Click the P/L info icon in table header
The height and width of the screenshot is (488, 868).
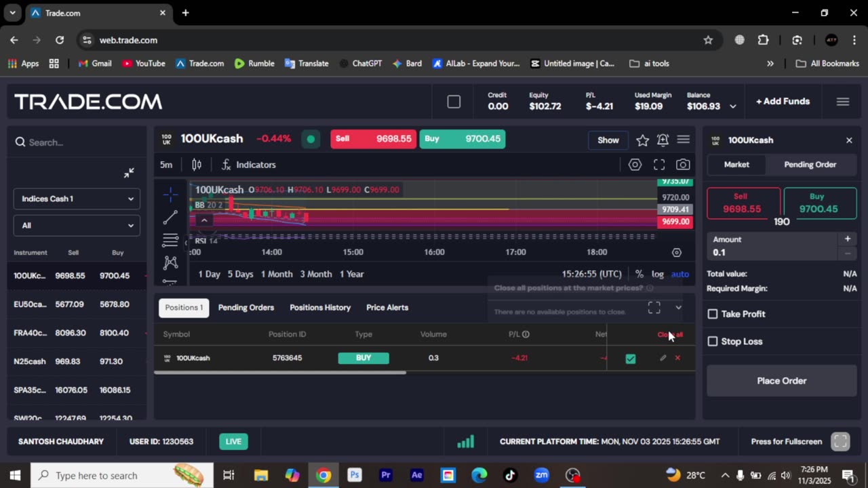coord(526,334)
